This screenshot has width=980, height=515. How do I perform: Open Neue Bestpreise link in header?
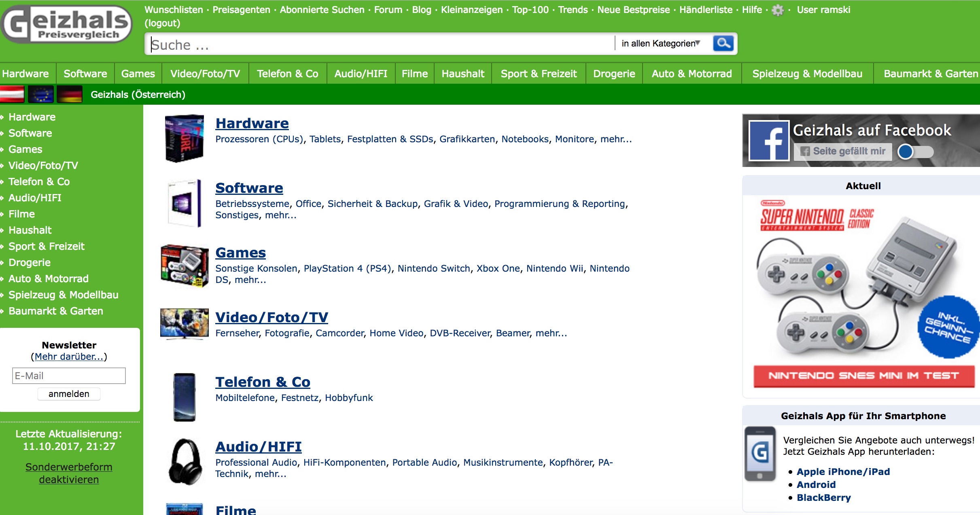(x=634, y=10)
